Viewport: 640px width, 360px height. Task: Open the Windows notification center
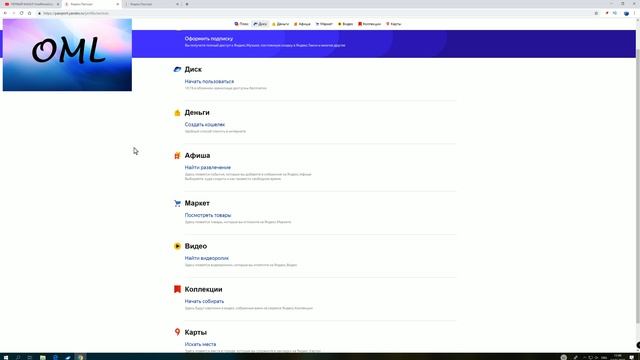pyautogui.click(x=632, y=357)
